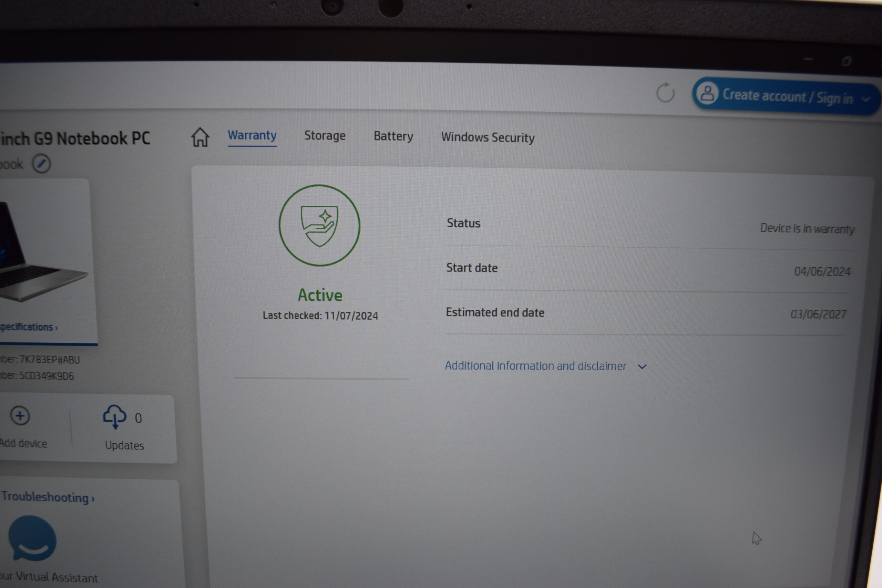Open the device Specifications link
The image size is (882, 588).
click(29, 327)
